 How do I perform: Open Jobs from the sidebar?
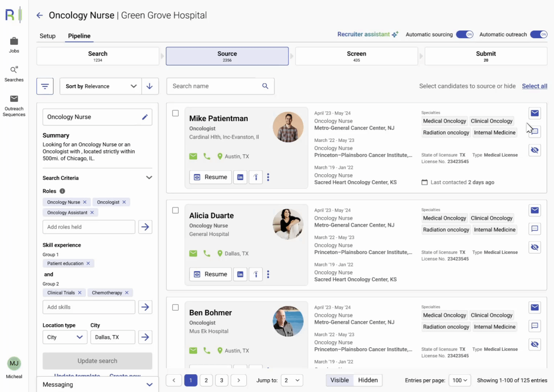click(14, 45)
